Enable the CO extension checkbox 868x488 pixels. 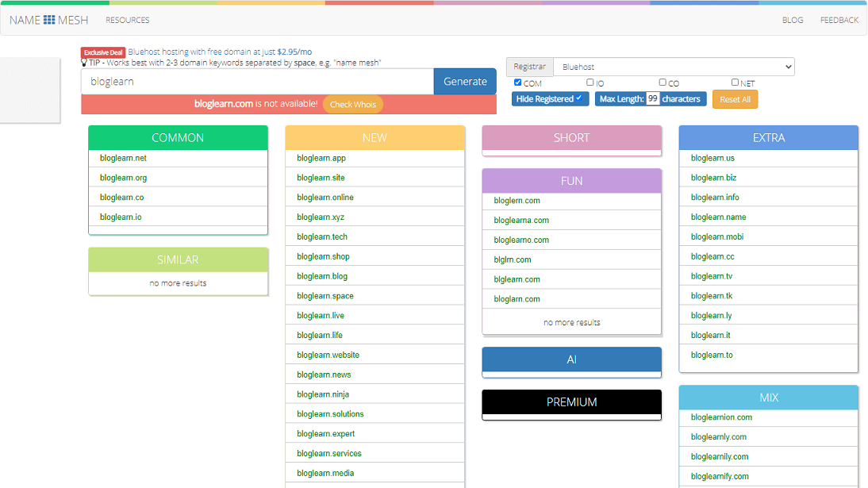[663, 83]
